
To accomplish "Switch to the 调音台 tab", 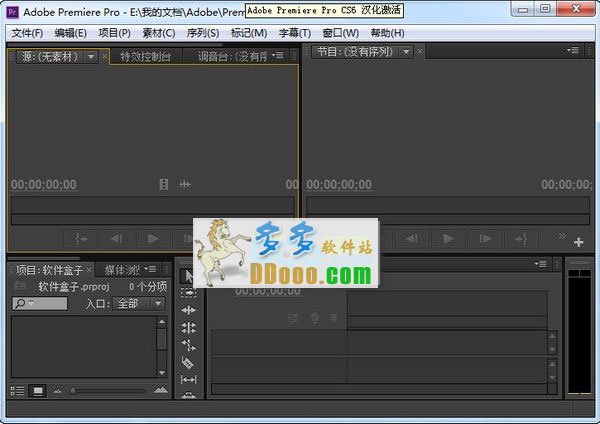I will click(232, 57).
